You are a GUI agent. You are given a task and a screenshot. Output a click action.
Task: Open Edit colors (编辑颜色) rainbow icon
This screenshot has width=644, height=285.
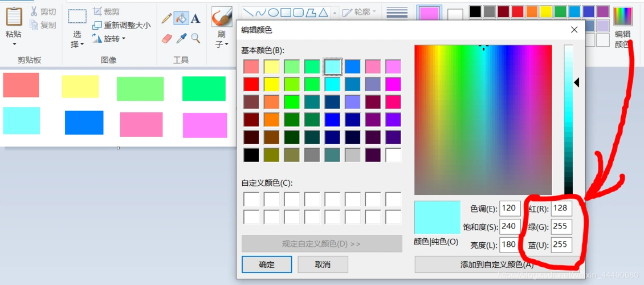click(623, 17)
